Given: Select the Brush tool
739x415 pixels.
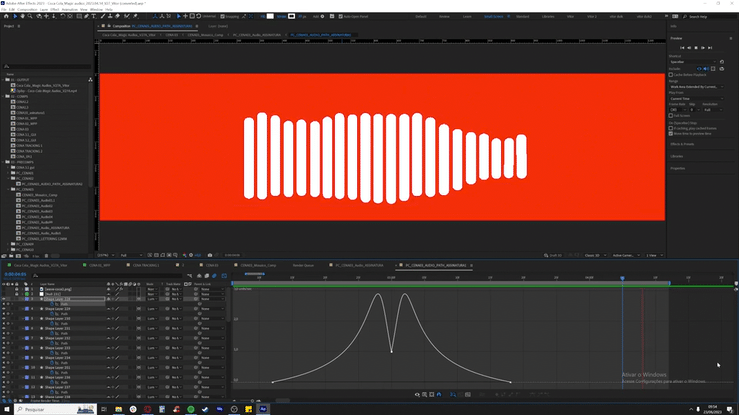Looking at the screenshot, I should (x=103, y=16).
